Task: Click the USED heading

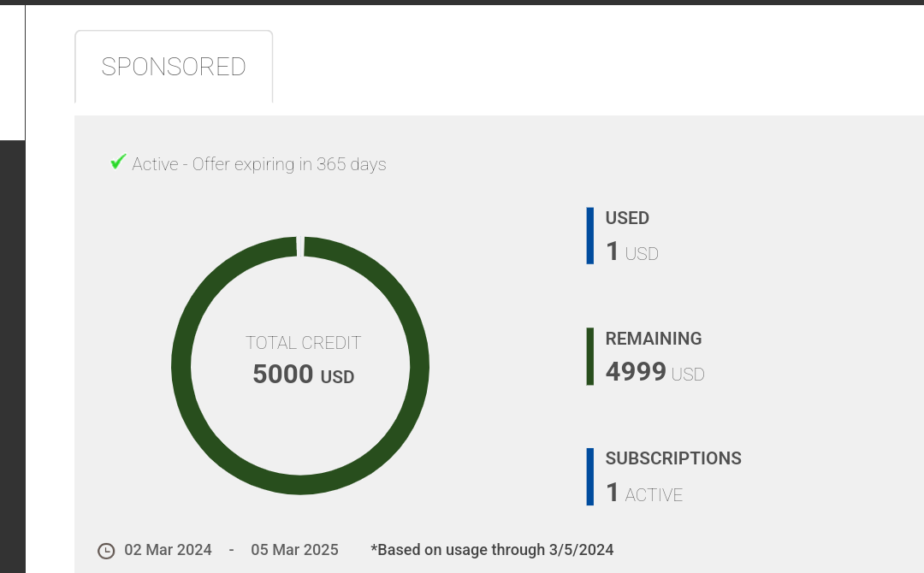Action: [x=627, y=218]
